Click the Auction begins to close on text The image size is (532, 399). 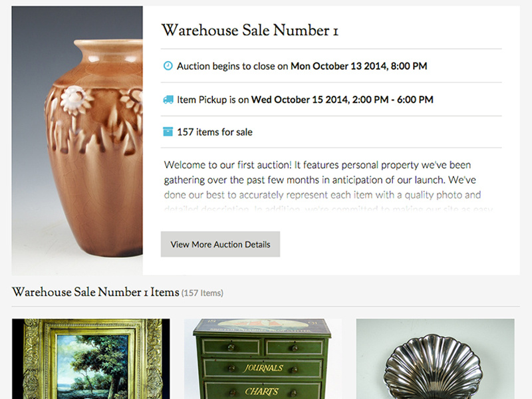pyautogui.click(x=232, y=66)
